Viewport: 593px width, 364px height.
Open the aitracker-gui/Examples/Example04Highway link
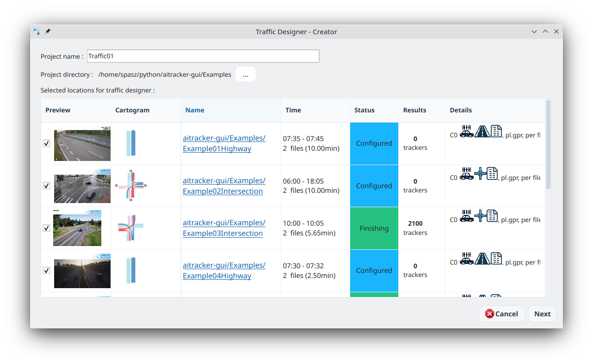(224, 271)
